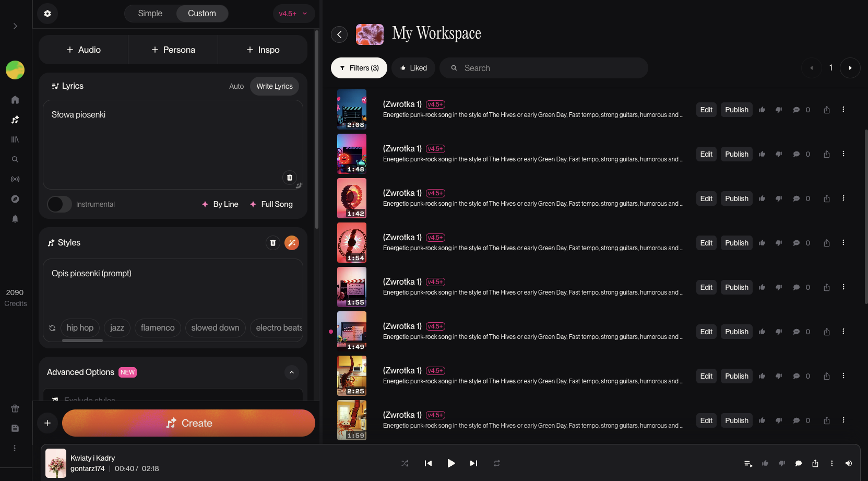
Task: Open settings gear in the create panel
Action: [47, 14]
